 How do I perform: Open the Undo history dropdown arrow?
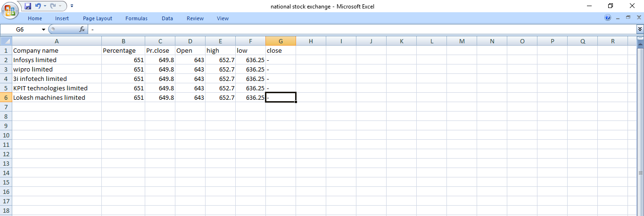pyautogui.click(x=45, y=6)
